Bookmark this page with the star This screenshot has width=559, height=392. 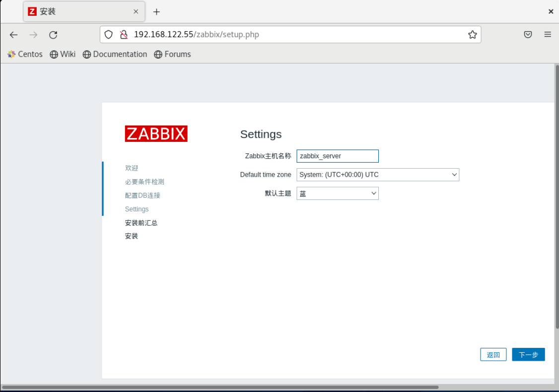(472, 35)
